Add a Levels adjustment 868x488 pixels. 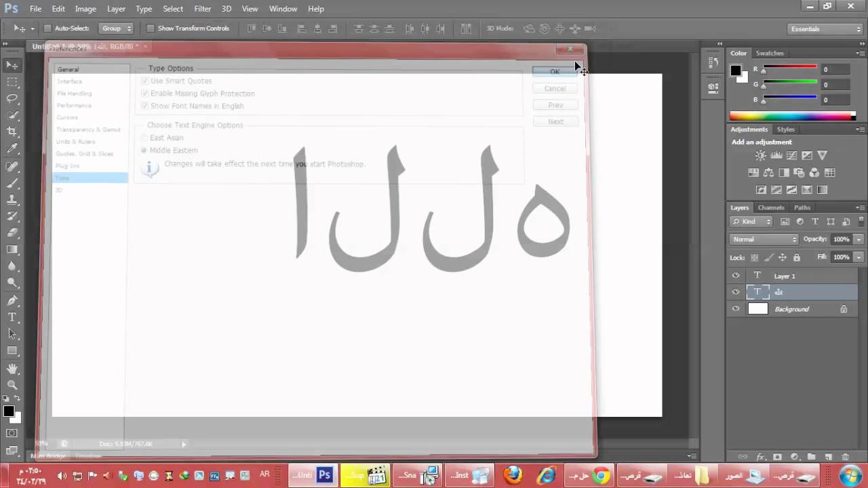776,156
